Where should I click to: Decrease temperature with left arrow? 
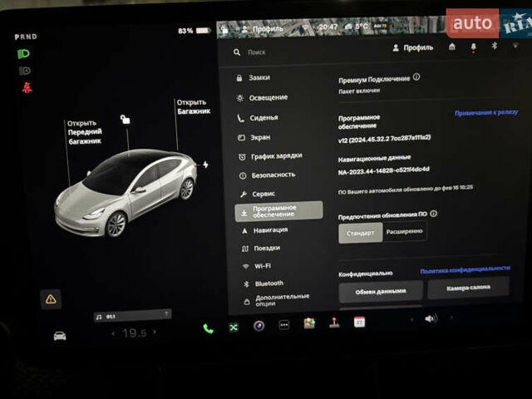tap(113, 334)
